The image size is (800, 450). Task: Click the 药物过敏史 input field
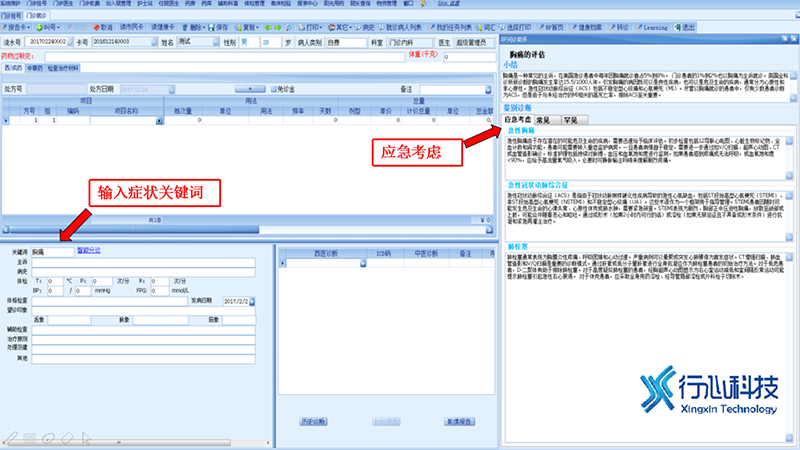click(224, 57)
